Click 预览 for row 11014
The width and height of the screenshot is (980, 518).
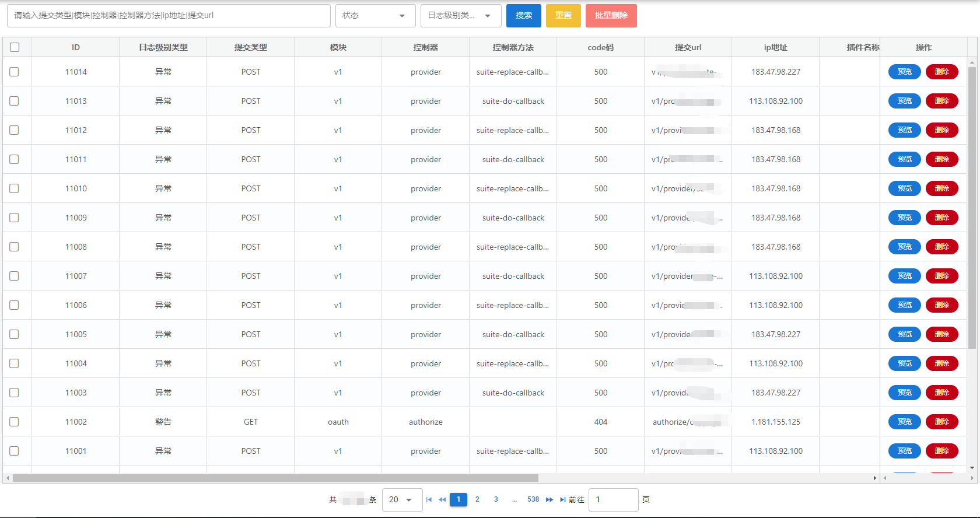coord(905,72)
